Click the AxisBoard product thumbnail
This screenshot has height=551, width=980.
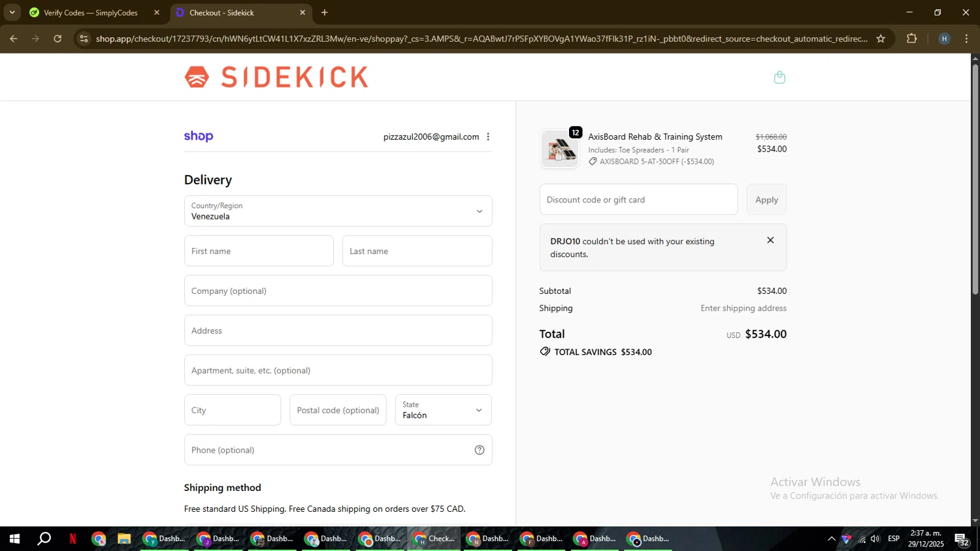pyautogui.click(x=560, y=149)
